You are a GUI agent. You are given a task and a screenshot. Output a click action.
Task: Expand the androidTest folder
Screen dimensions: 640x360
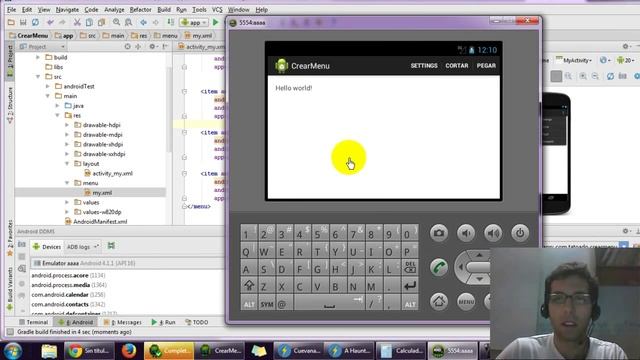[48, 86]
